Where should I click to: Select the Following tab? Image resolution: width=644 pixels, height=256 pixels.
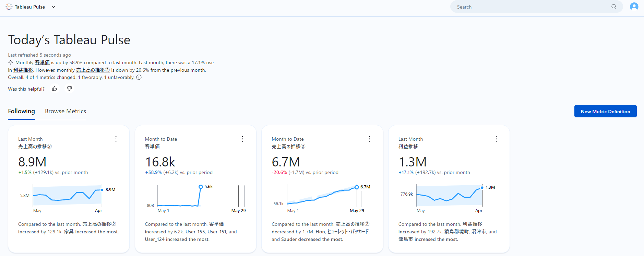[x=22, y=111]
